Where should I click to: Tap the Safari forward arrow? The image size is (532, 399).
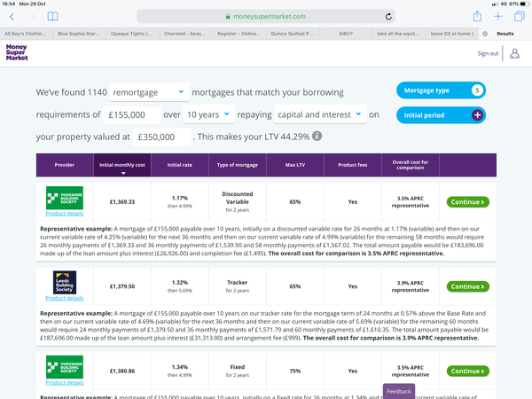pos(32,17)
